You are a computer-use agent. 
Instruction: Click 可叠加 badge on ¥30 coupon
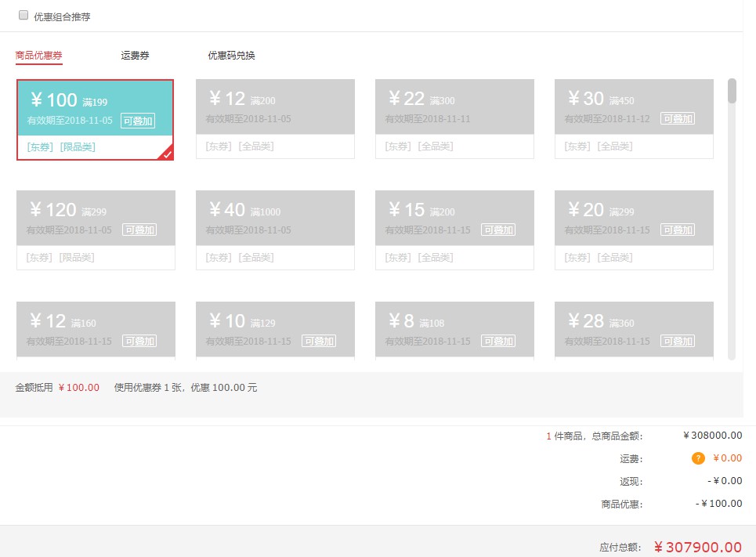678,118
